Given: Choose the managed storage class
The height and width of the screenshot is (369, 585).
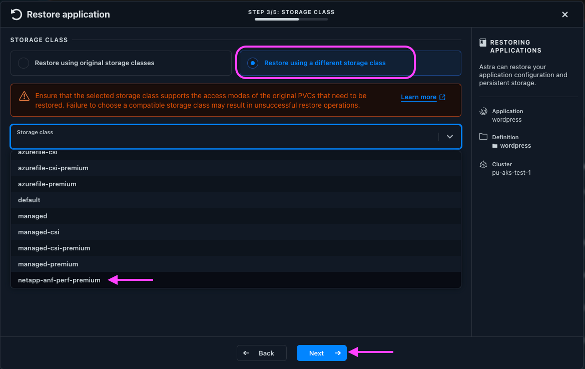Looking at the screenshot, I should pos(236,216).
